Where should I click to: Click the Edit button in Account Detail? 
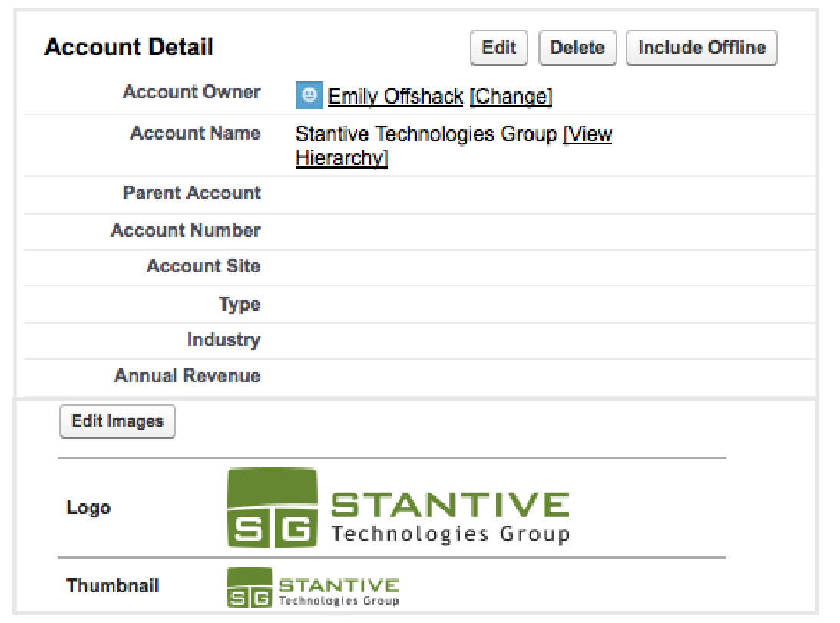tap(498, 48)
